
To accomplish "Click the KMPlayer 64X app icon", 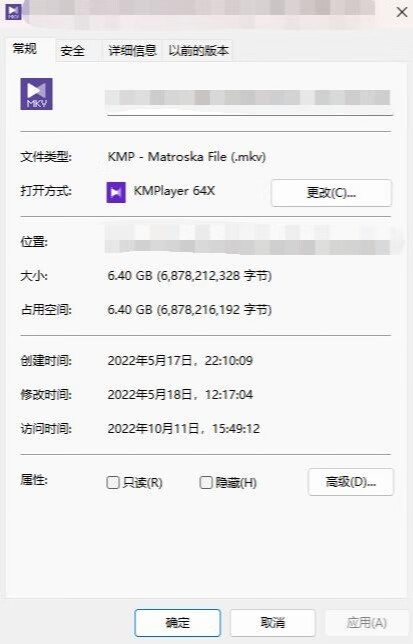I will pyautogui.click(x=116, y=192).
